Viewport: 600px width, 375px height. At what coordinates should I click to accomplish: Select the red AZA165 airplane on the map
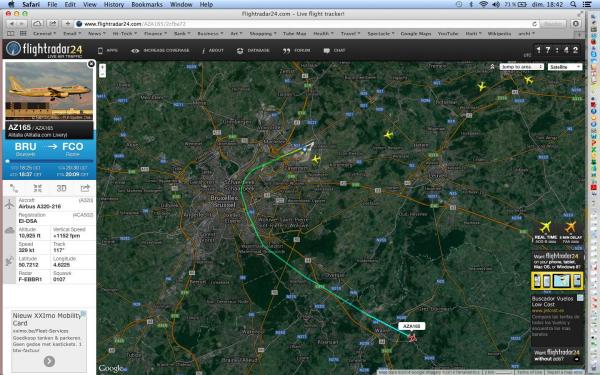click(x=412, y=338)
